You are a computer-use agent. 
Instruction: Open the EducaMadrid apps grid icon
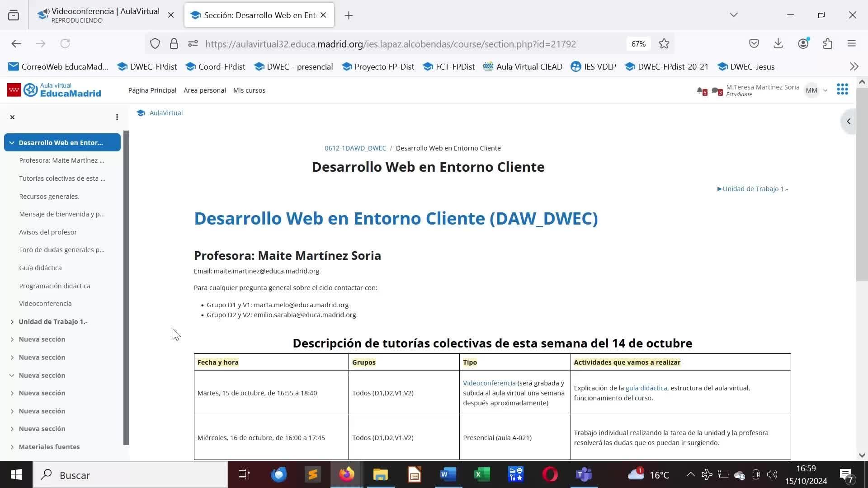click(842, 89)
